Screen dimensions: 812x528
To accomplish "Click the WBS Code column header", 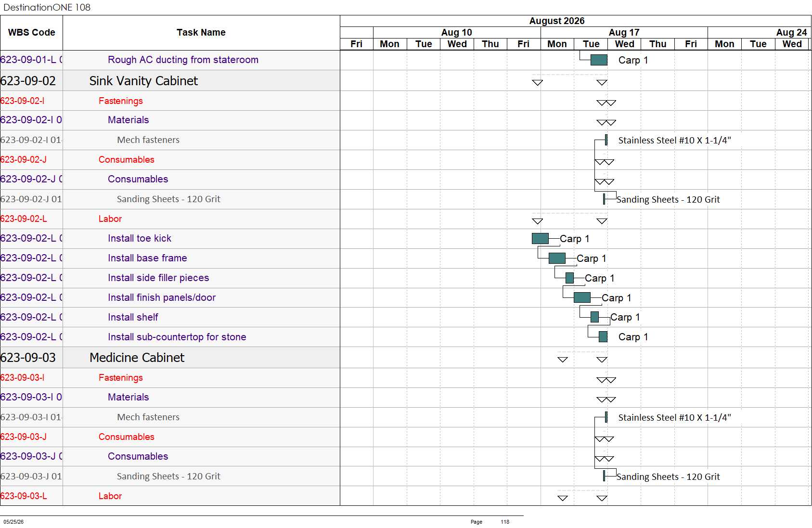I will [x=31, y=32].
